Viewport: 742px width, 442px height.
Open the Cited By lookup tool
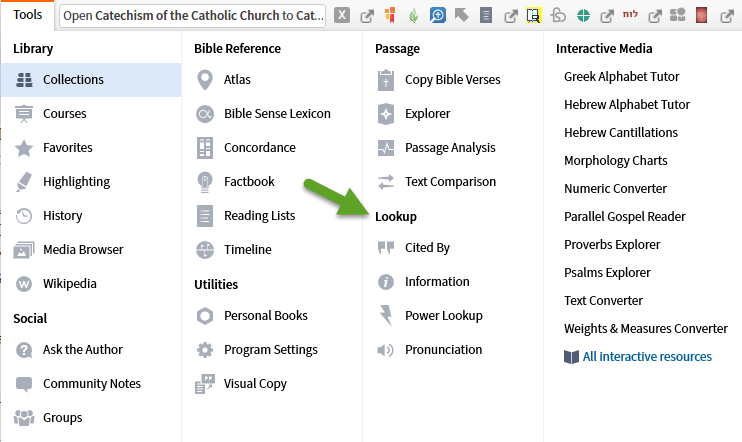(427, 248)
